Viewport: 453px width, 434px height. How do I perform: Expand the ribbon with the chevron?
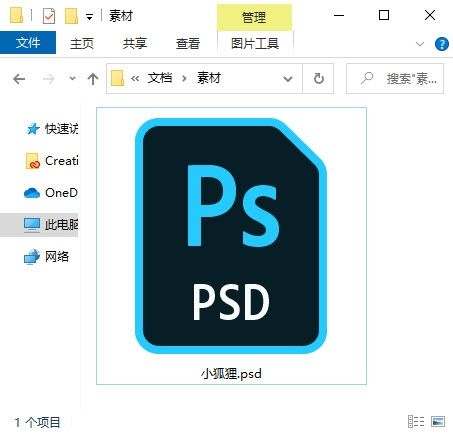pos(420,44)
